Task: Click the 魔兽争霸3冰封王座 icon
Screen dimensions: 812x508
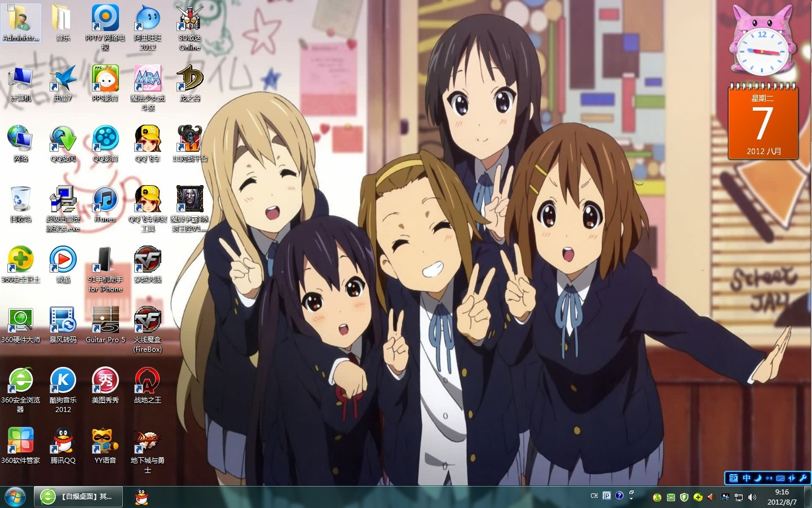Action: pos(190,208)
